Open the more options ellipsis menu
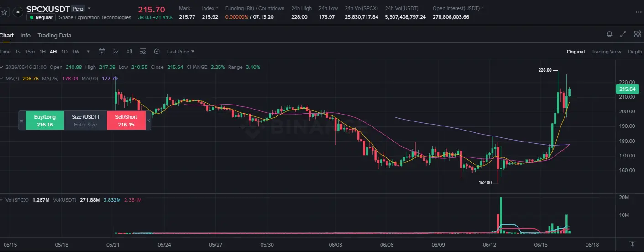Image resolution: width=644 pixels, height=252 pixels. 638,12
